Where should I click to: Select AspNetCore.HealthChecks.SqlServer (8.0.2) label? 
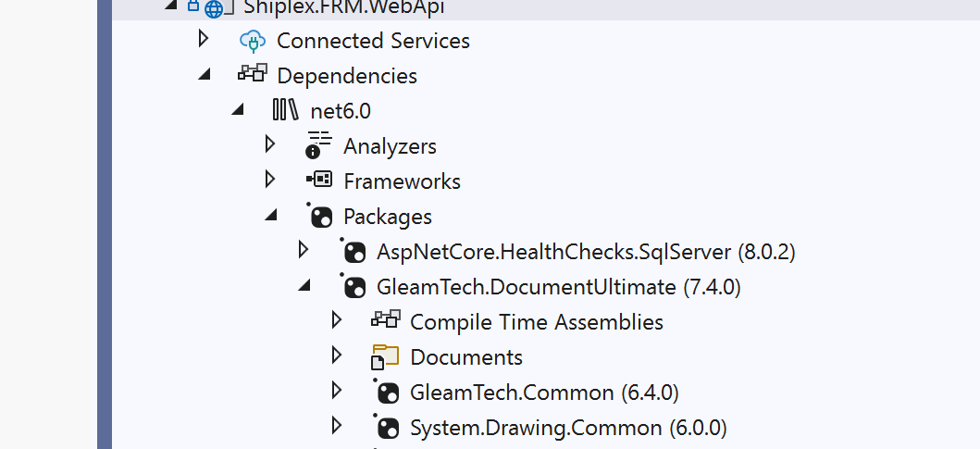coord(586,252)
